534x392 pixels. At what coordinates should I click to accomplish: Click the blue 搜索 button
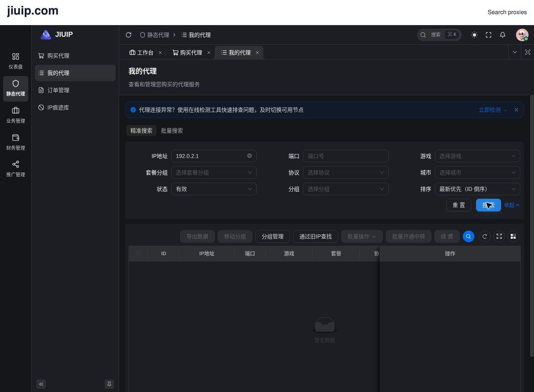tap(489, 205)
